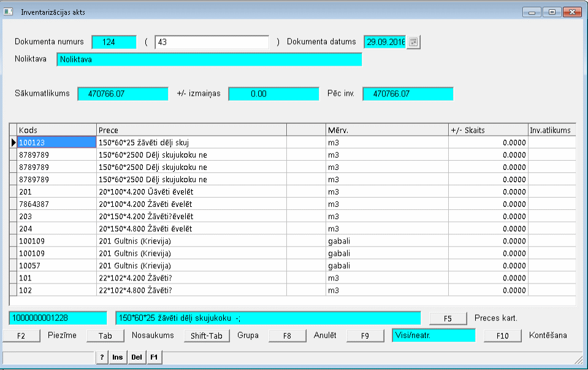Select the cell with code 10057
The height and width of the screenshot is (370, 588).
(x=56, y=266)
